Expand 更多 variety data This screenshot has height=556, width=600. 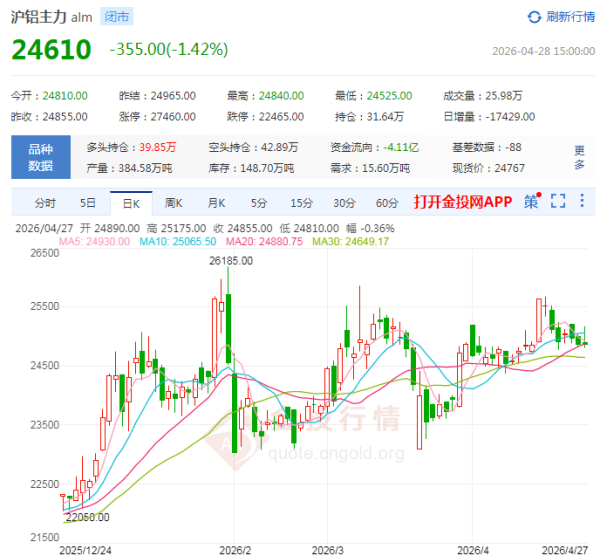pyautogui.click(x=579, y=157)
